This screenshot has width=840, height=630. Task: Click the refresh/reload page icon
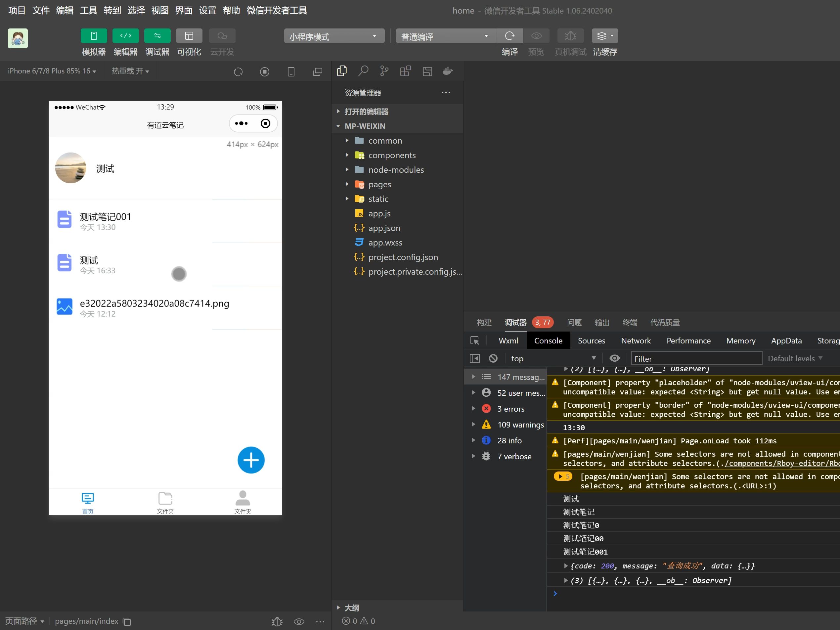click(x=239, y=71)
